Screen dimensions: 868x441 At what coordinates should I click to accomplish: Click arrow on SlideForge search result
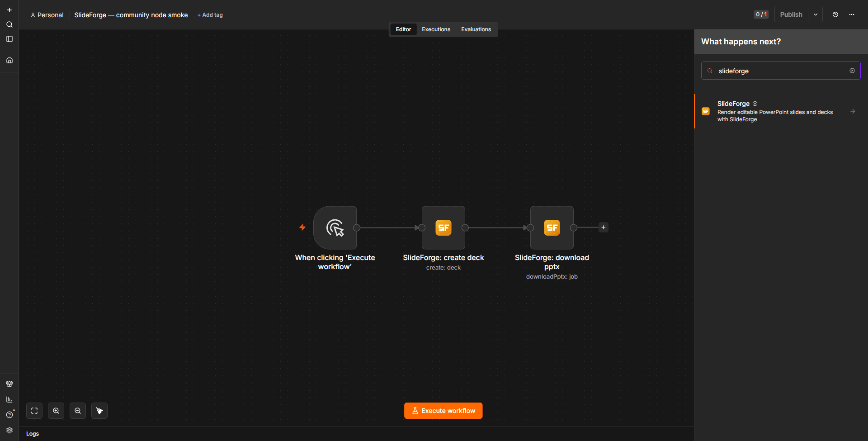[x=853, y=111]
